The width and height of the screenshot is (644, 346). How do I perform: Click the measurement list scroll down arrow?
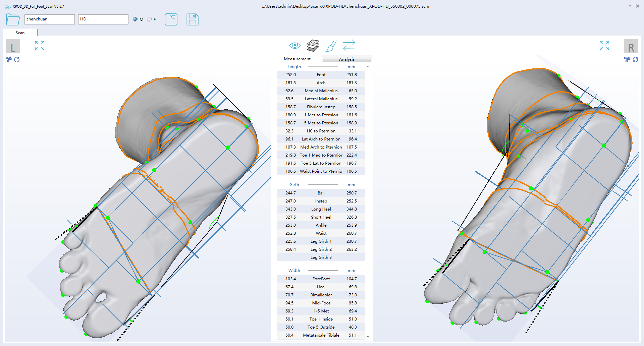[368, 337]
